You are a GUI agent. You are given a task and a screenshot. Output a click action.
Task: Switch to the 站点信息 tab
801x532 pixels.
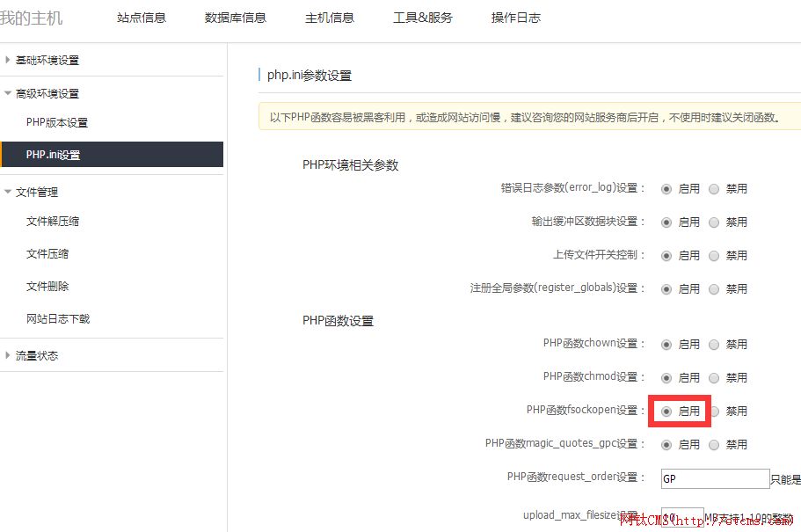141,16
